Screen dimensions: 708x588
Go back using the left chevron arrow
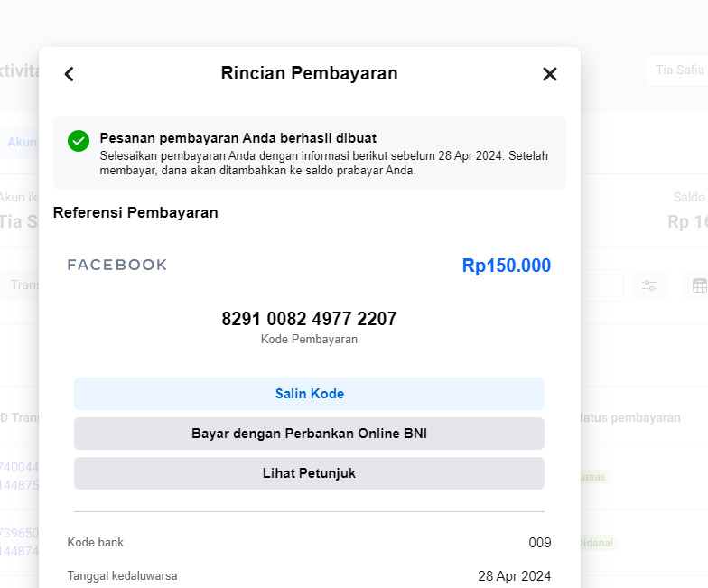click(x=69, y=74)
